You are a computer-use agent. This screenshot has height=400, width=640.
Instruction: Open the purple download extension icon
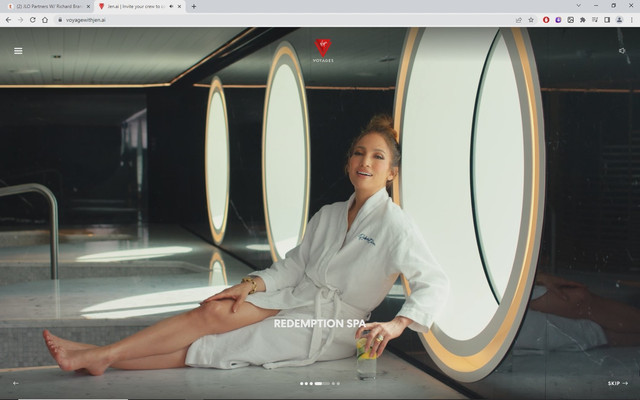tap(558, 20)
